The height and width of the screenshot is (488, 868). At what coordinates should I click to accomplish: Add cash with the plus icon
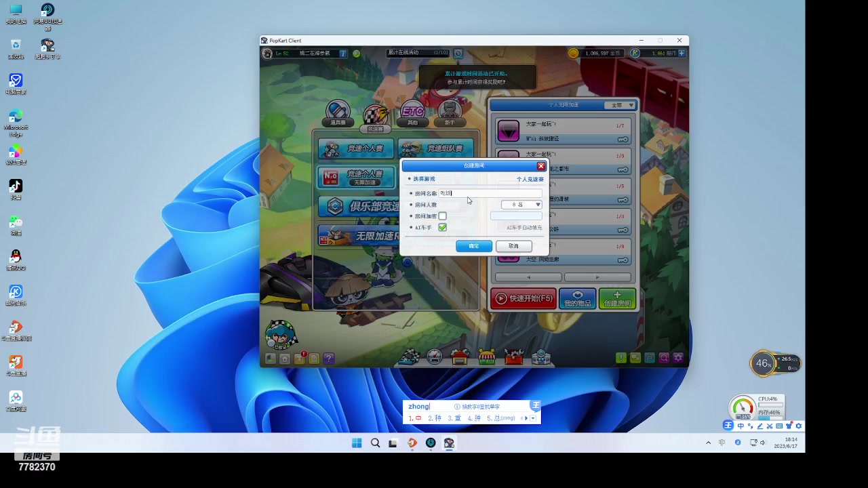682,53
